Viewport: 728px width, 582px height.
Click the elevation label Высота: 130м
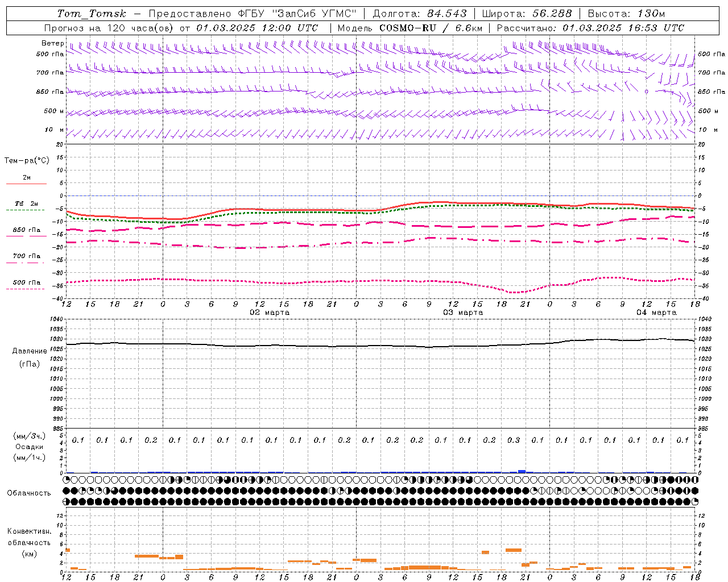coord(626,14)
